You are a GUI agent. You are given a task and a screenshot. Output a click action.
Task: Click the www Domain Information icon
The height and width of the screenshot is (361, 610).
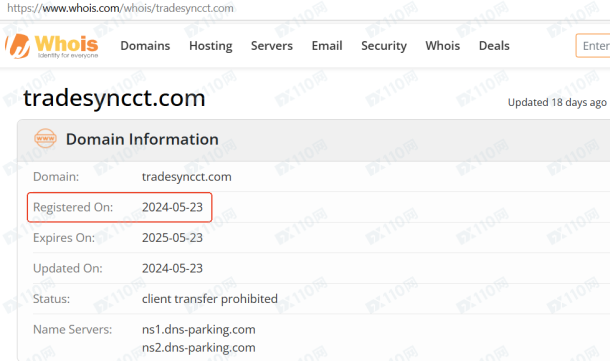point(46,138)
